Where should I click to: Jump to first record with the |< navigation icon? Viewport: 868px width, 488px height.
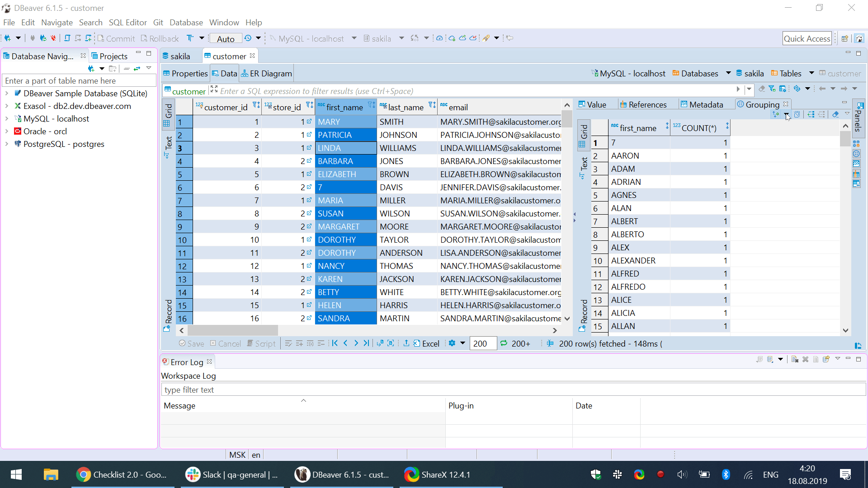[335, 343]
